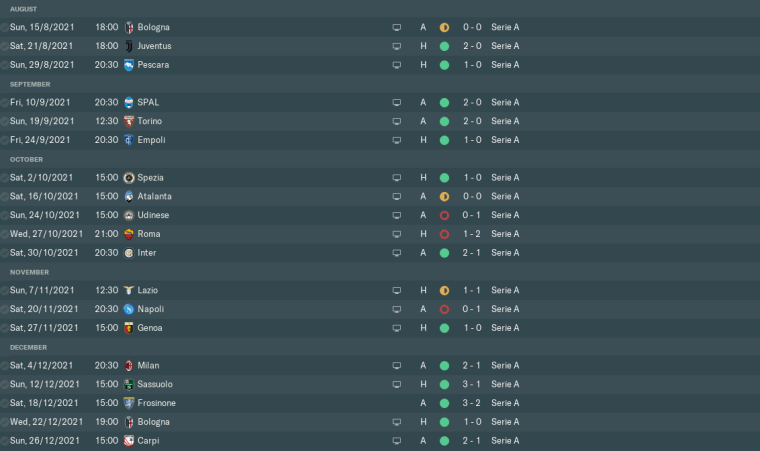Toggle the tick beside the 15/8/2021 fixture
Image resolution: width=760 pixels, height=451 pixels.
(x=5, y=27)
